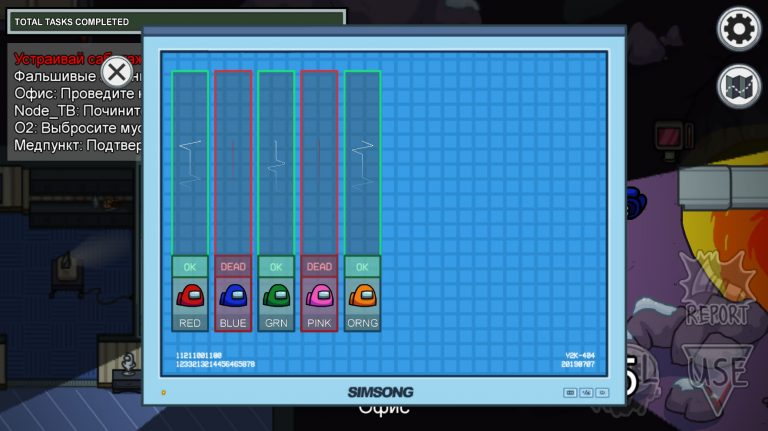The height and width of the screenshot is (431, 768).
Task: Select Pink's DEAD status label
Action: (x=319, y=267)
